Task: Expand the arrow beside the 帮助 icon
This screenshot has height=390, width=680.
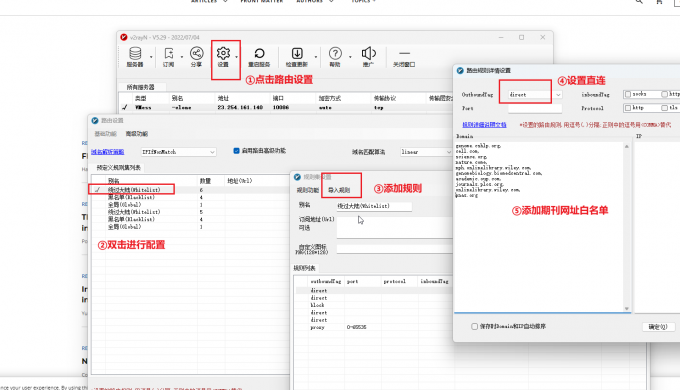Action: [350, 57]
